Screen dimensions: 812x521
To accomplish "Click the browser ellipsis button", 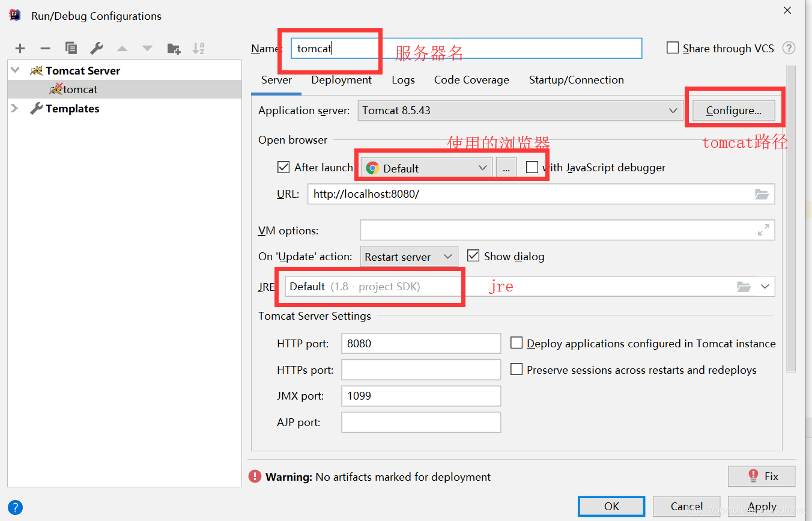I will (506, 168).
